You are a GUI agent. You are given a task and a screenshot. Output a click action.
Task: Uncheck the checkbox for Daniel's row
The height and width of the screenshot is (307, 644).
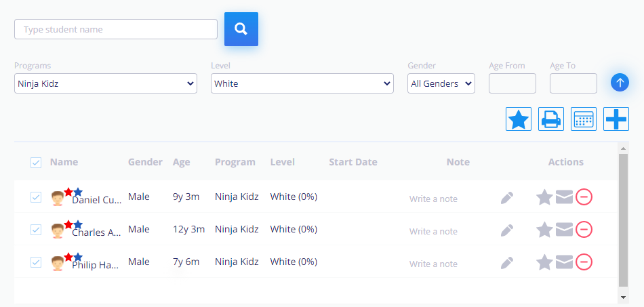pyautogui.click(x=36, y=197)
